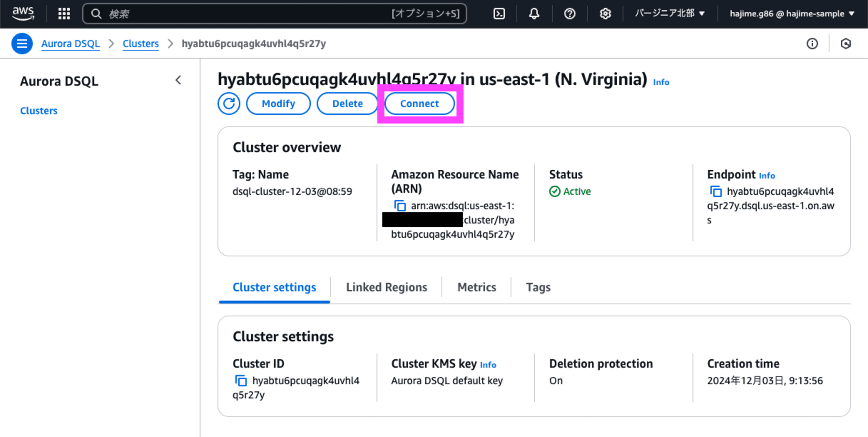
Task: Click the tag name dsql-cluster-12-03@08:59
Action: click(x=292, y=191)
